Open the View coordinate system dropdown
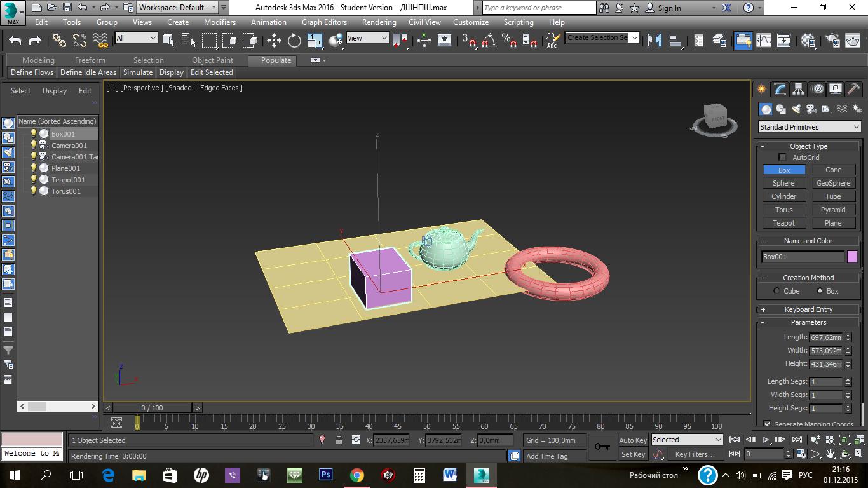The height and width of the screenshot is (488, 868). click(367, 38)
